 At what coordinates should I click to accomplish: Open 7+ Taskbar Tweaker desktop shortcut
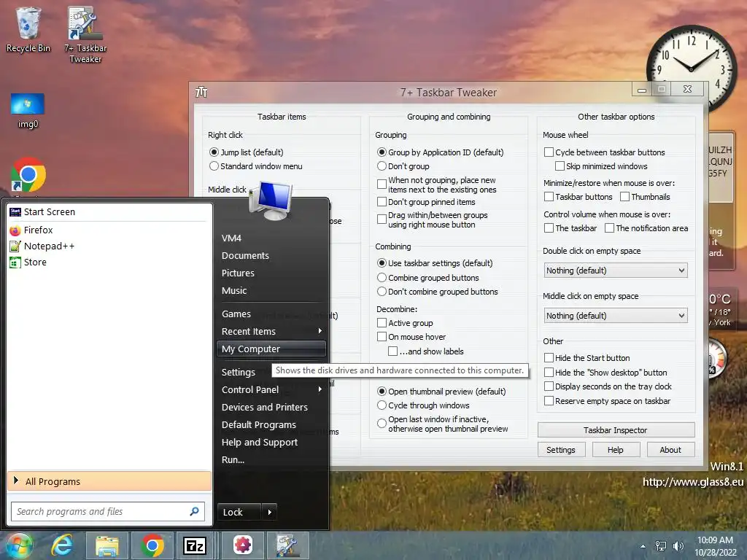point(85,34)
